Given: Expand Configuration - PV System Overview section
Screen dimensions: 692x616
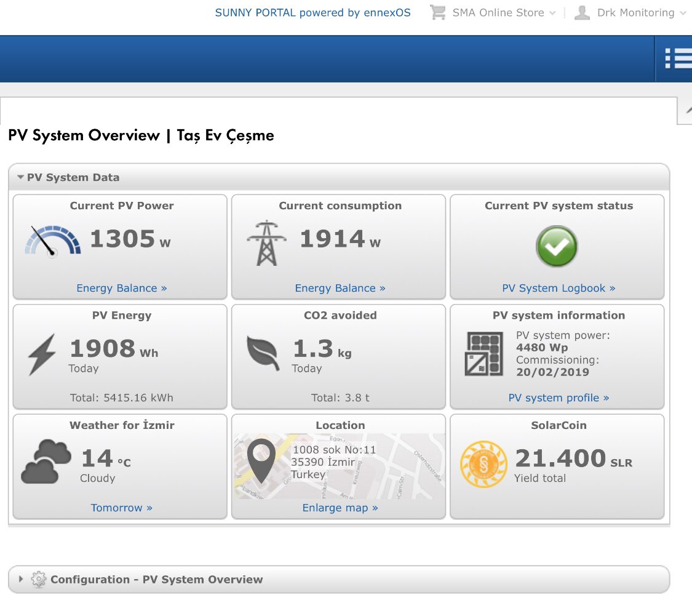Looking at the screenshot, I should 20,579.
